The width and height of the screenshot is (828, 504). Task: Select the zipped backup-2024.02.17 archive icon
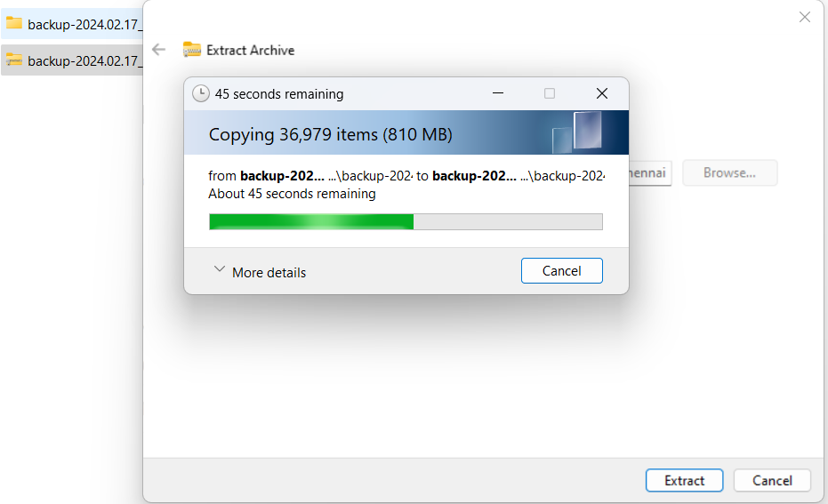point(13,60)
